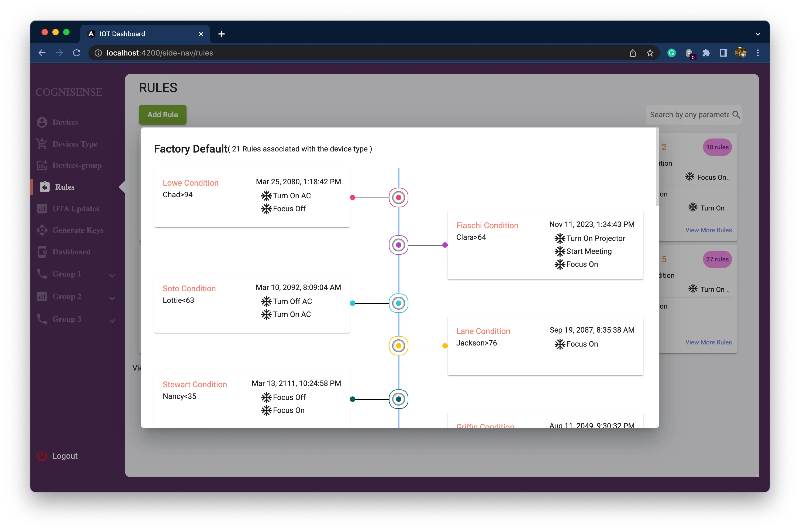Reload the page

point(77,53)
